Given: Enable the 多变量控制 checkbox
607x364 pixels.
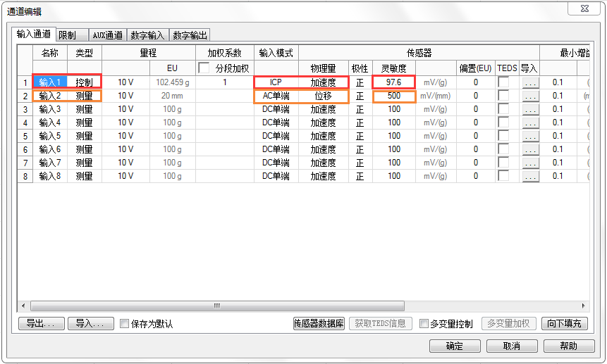Looking at the screenshot, I should coord(424,323).
